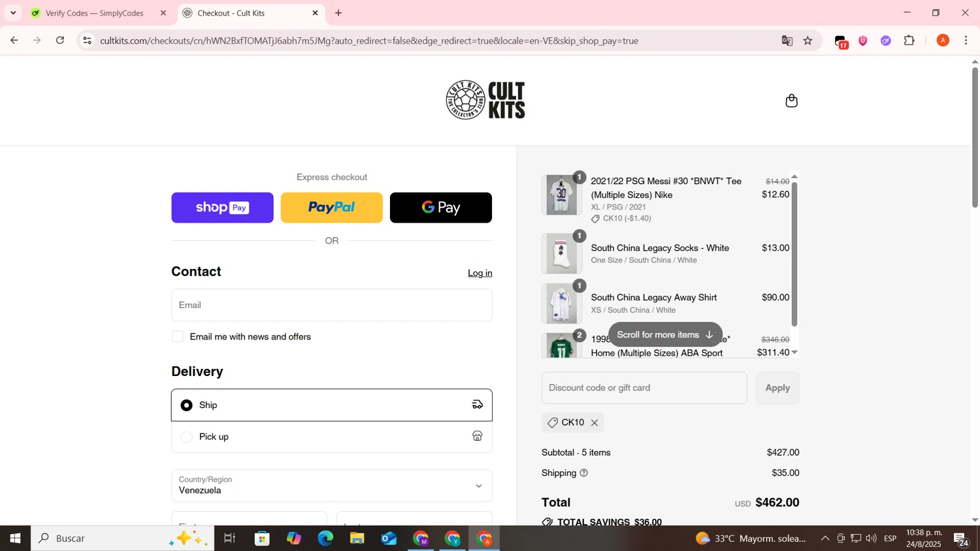Click the Shipping help question mark icon
The image size is (980, 551).
(584, 473)
